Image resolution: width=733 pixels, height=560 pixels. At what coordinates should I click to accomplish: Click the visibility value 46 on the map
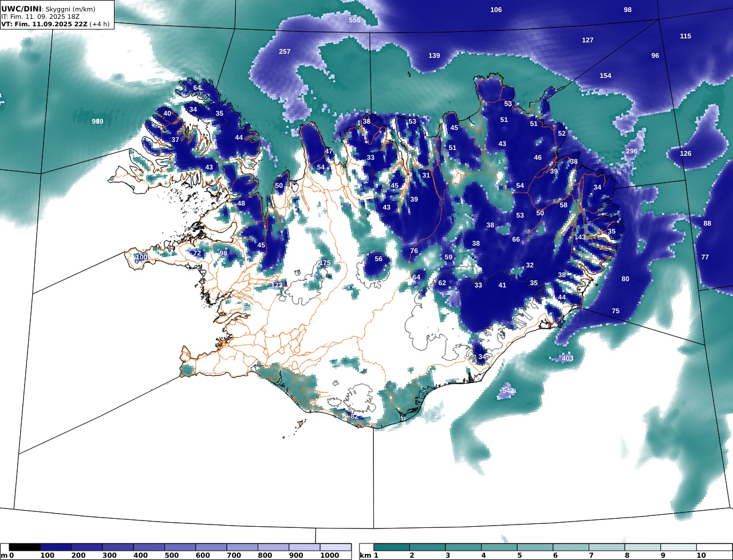click(x=538, y=157)
